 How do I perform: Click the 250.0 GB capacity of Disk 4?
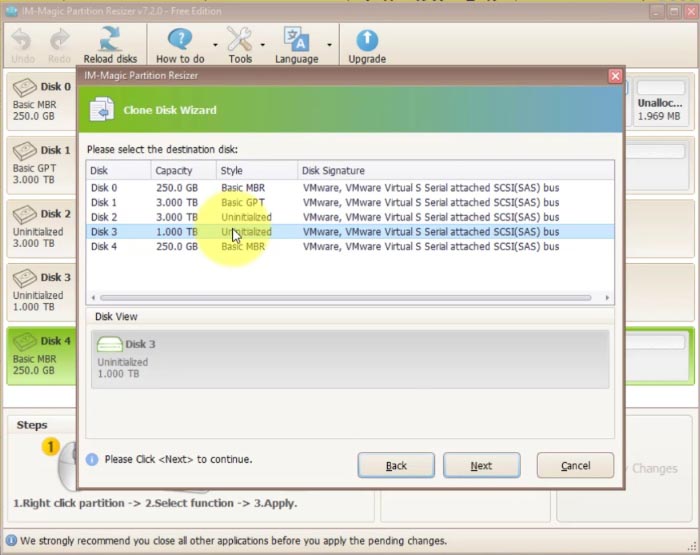(x=177, y=246)
